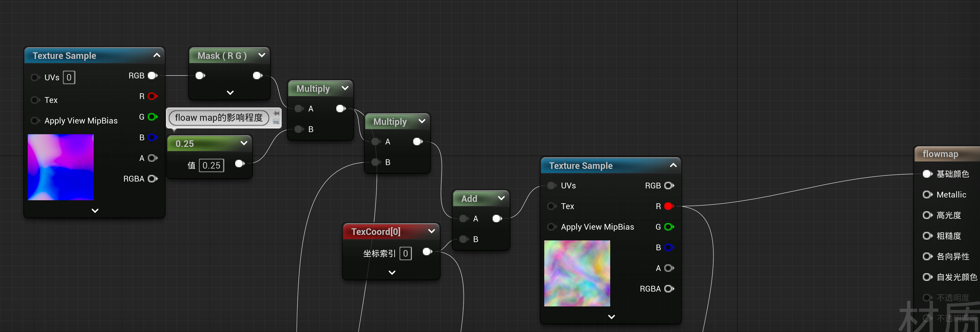The height and width of the screenshot is (332, 980).
Task: Select purple-blue flowmap texture preview thumbnail
Action: (x=61, y=167)
